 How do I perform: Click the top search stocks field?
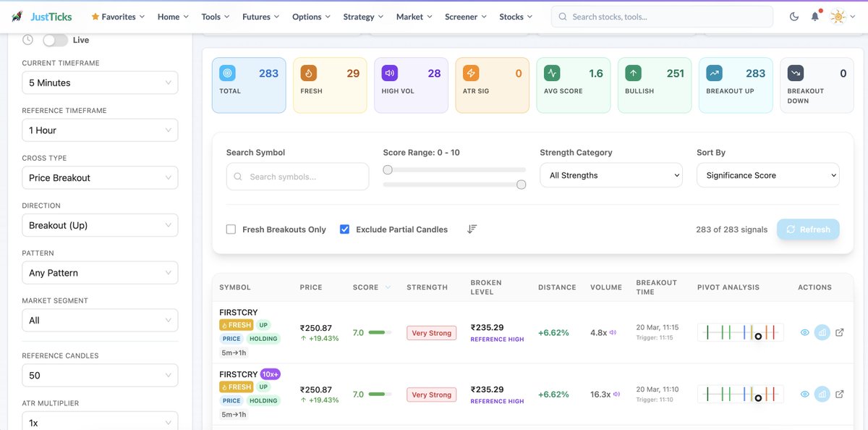(x=662, y=17)
